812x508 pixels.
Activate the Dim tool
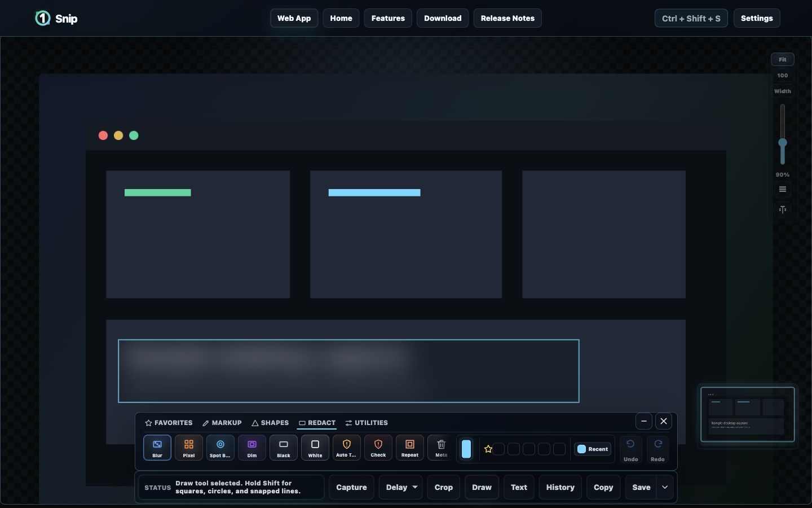[252, 448]
